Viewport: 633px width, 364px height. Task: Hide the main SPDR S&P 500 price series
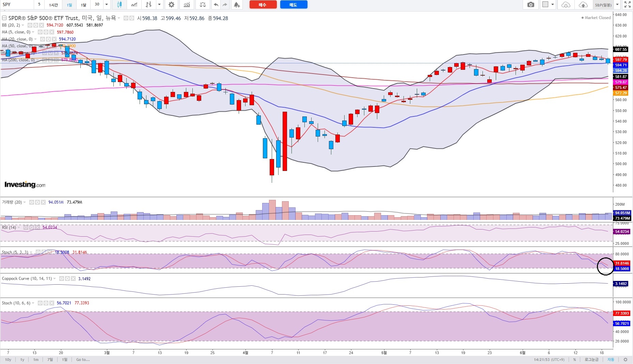coord(126,18)
